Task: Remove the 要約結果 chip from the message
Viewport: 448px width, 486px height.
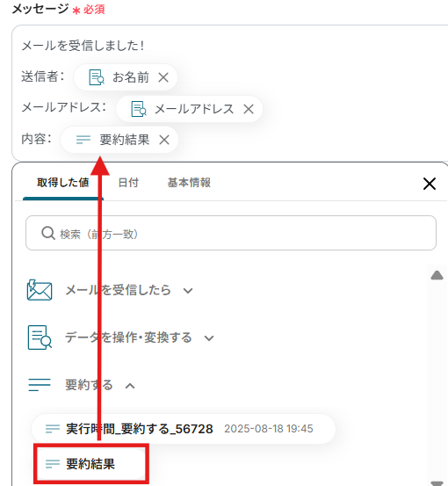Action: coord(164,140)
